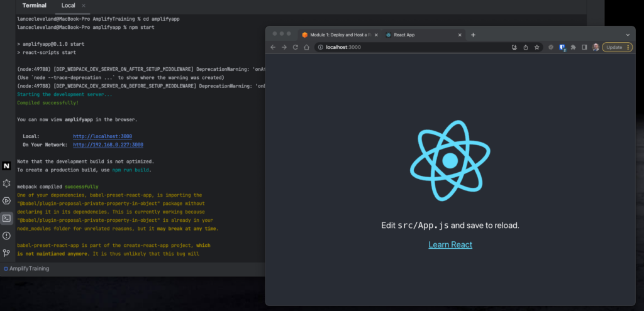Open the Git version control sidebar icon

(x=6, y=253)
